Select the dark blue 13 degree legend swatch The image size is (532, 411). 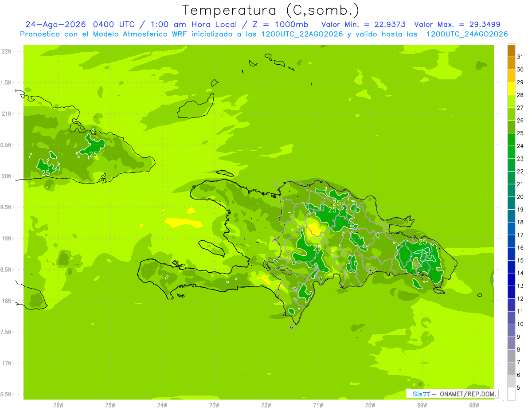click(511, 280)
